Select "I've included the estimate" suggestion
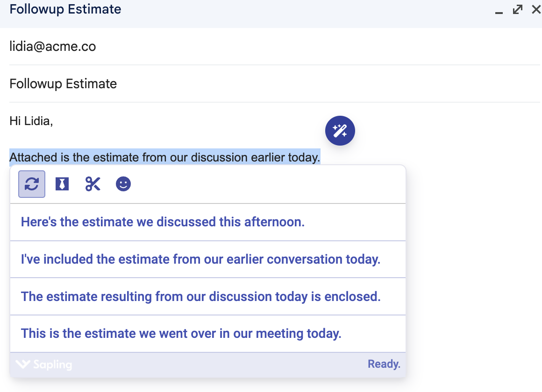The image size is (542, 392). pos(200,259)
